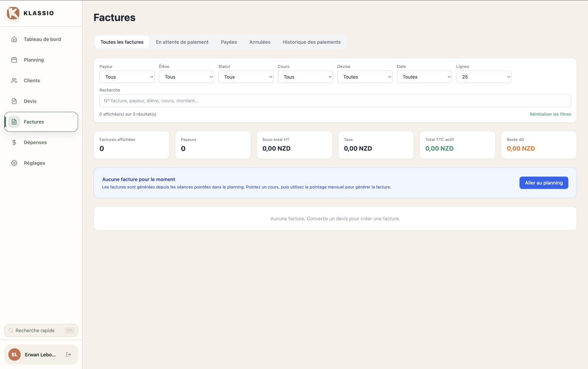Open the Devis section
This screenshot has height=369, width=588.
click(41, 101)
